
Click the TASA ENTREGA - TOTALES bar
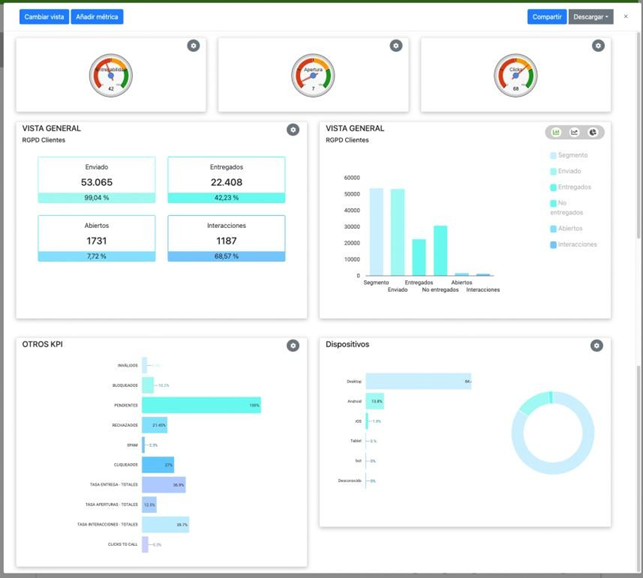click(164, 485)
